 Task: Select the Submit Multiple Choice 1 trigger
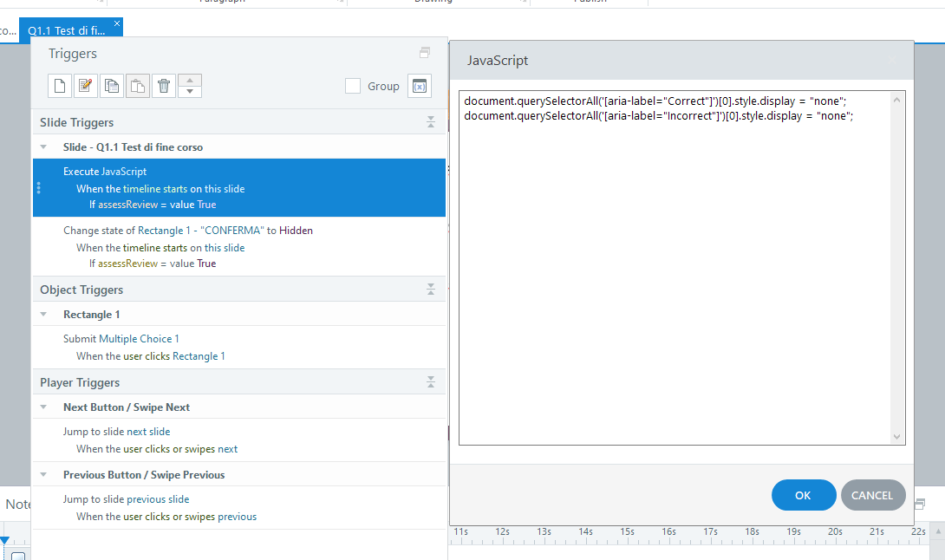pos(121,339)
